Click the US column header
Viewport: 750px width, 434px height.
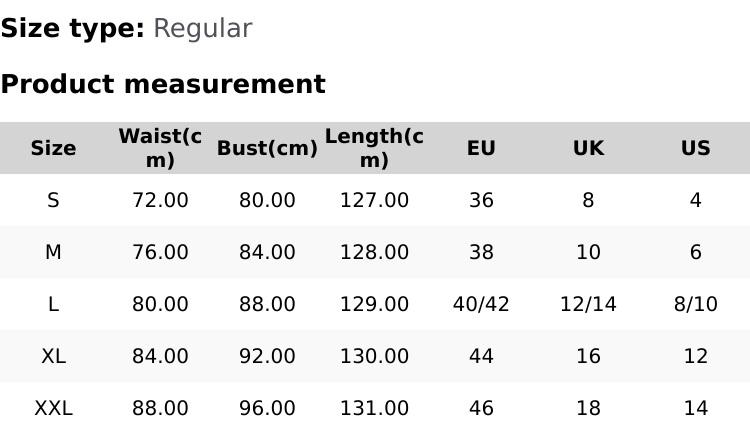click(695, 148)
